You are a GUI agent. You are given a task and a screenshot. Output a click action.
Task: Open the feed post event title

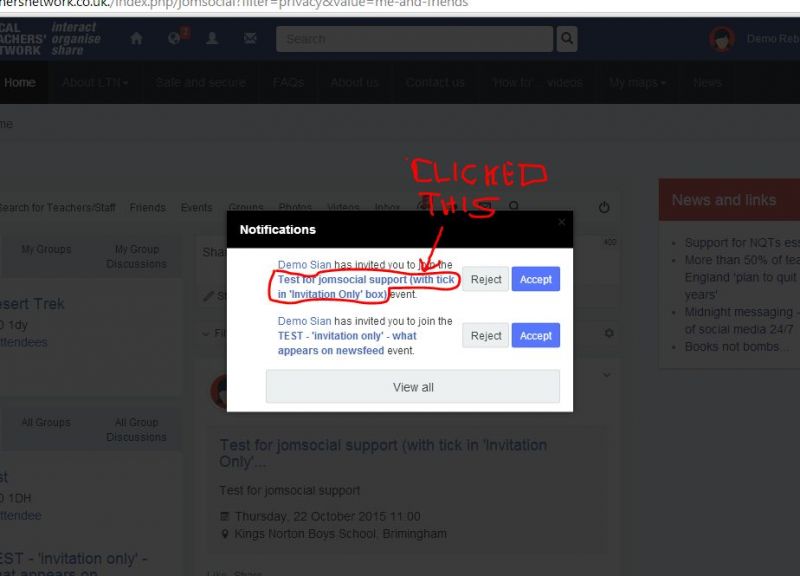pos(383,453)
